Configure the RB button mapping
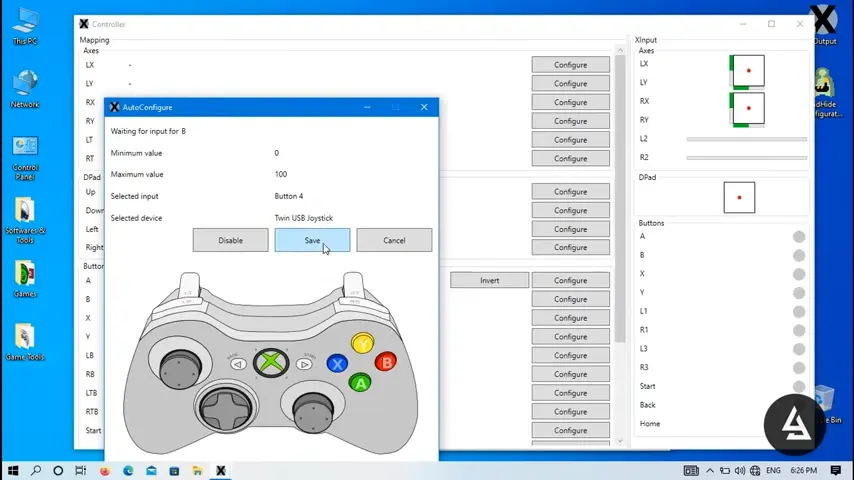 (570, 374)
